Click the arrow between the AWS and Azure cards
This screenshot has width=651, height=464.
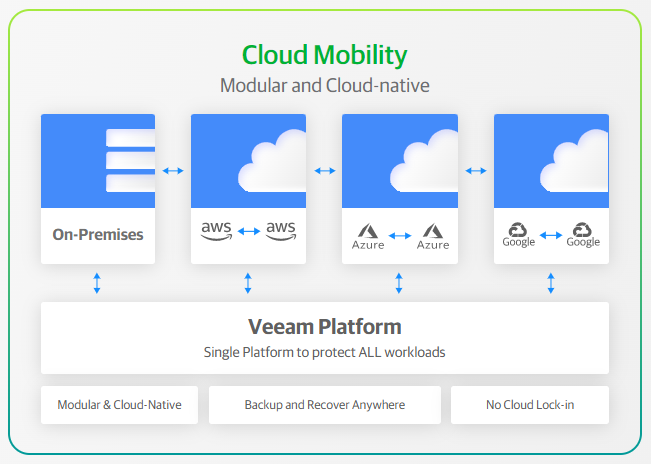(x=325, y=171)
